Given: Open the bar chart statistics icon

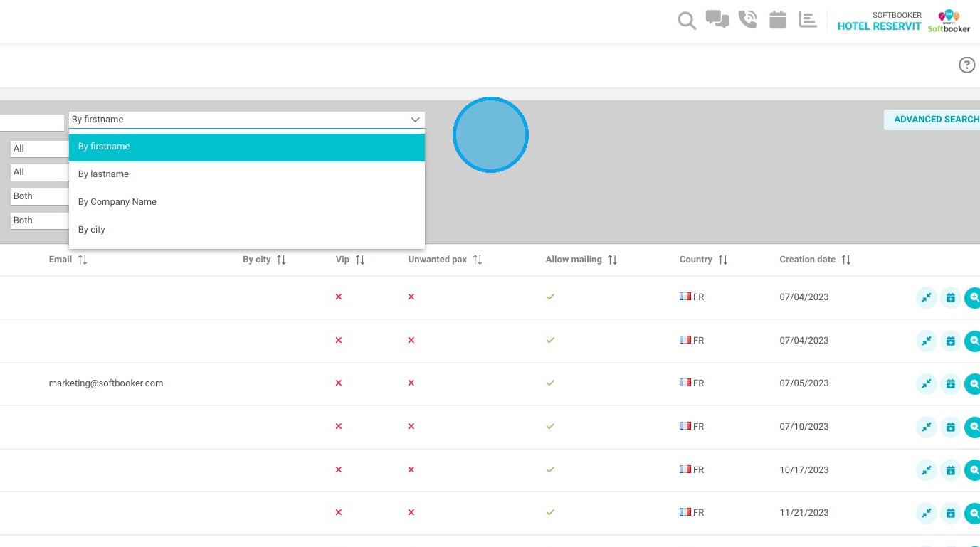Looking at the screenshot, I should (x=808, y=19).
